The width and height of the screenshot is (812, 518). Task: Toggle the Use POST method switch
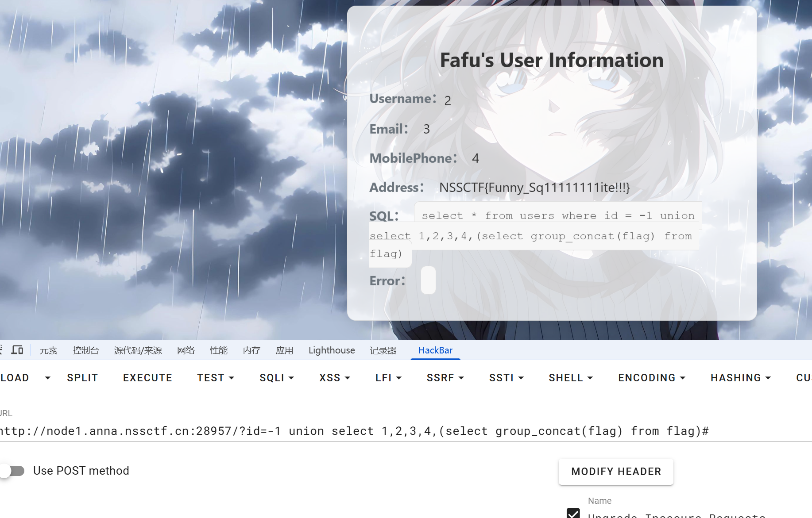12,471
